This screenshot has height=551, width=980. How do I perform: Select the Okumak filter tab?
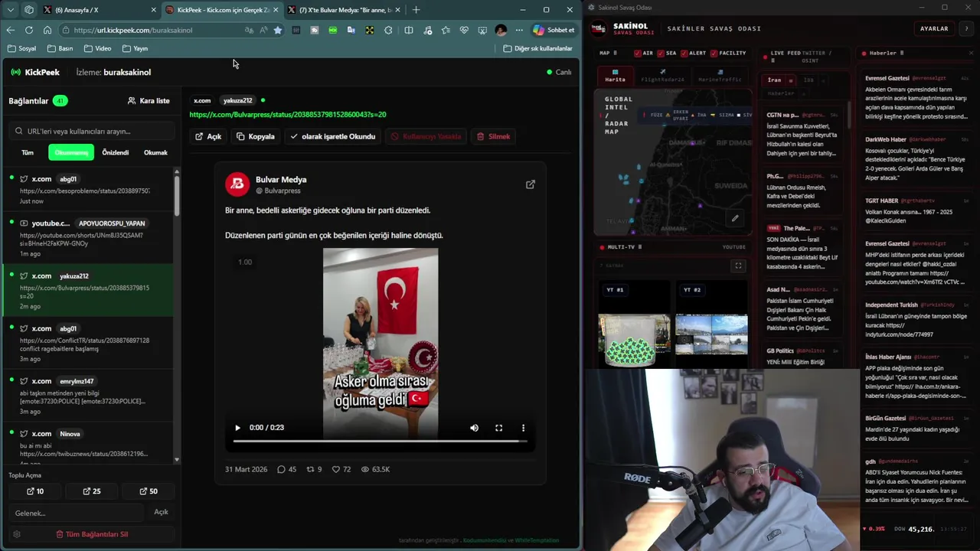point(155,152)
